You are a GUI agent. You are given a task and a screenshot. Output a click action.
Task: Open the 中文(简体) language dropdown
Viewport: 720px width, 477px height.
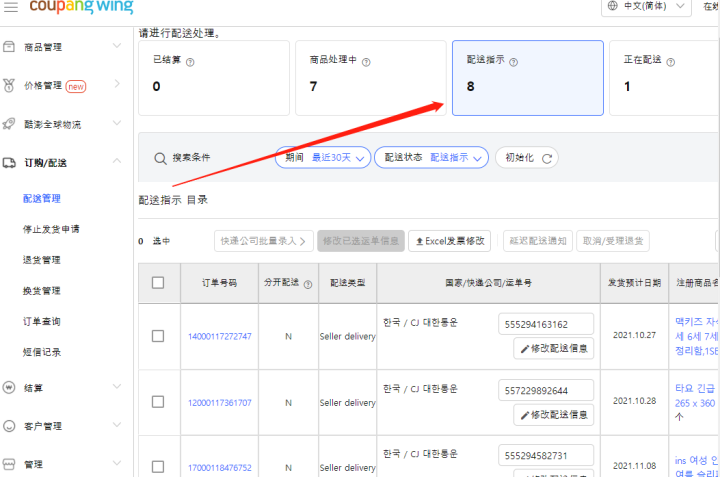point(647,6)
